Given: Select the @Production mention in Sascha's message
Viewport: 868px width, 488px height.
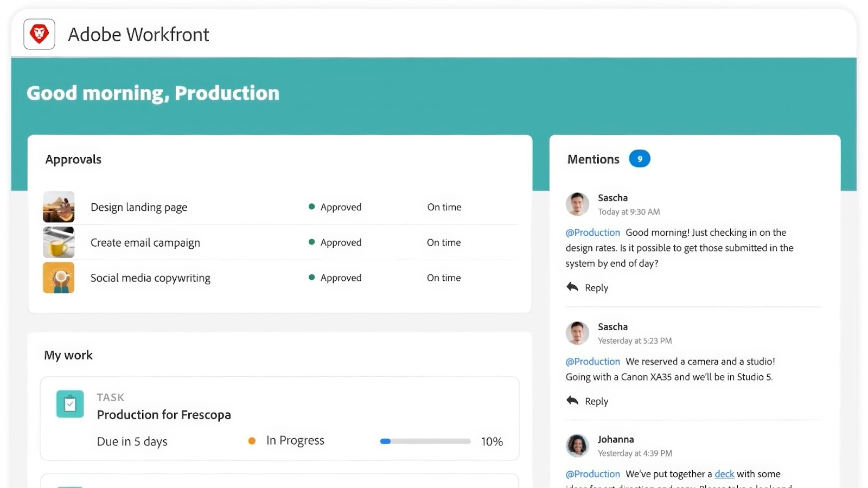Looking at the screenshot, I should pos(592,232).
